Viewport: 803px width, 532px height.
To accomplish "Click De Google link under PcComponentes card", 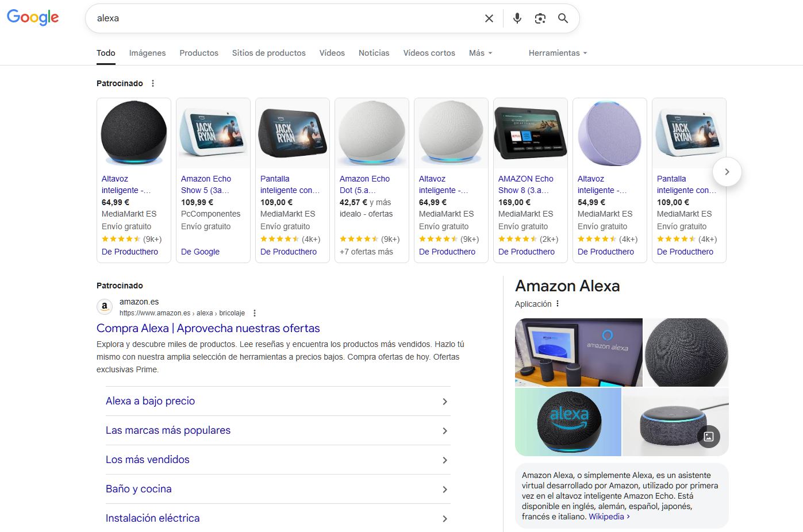I will click(x=200, y=252).
